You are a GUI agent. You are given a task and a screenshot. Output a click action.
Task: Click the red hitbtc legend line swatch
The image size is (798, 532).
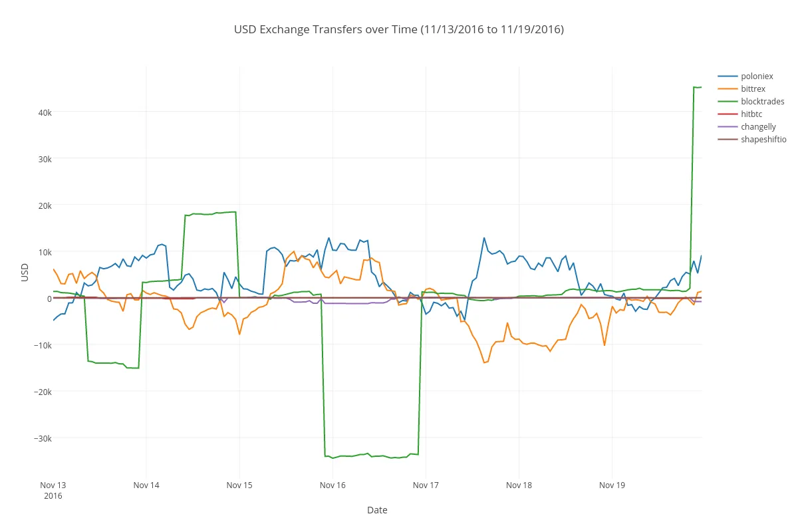click(x=728, y=114)
